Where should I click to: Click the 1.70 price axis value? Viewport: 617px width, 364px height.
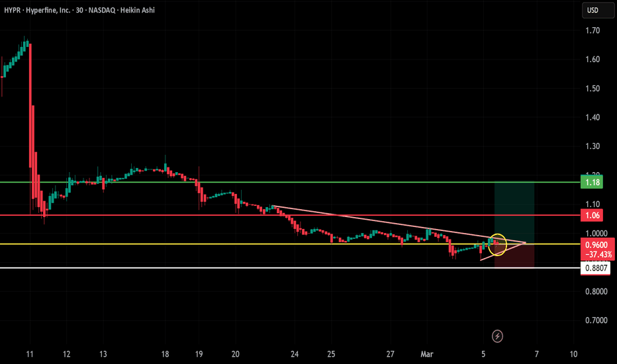point(593,30)
